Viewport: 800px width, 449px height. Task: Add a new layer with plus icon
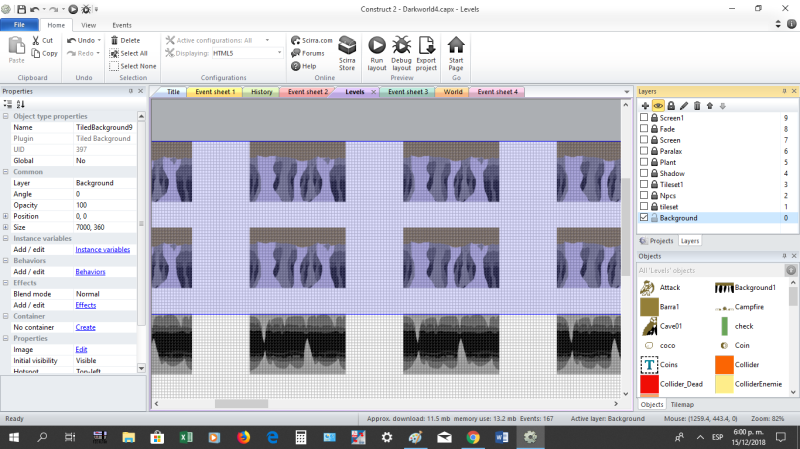pos(645,106)
